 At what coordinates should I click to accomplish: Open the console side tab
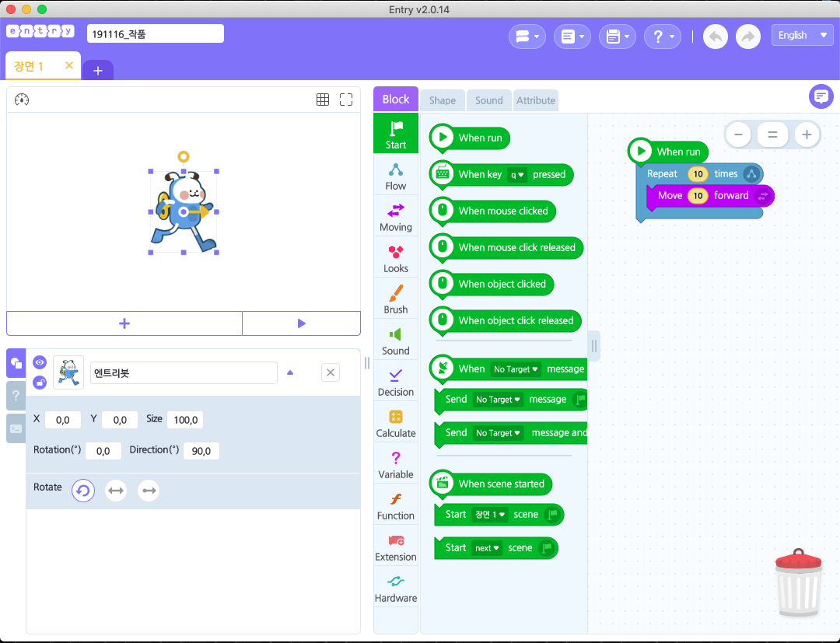point(16,428)
